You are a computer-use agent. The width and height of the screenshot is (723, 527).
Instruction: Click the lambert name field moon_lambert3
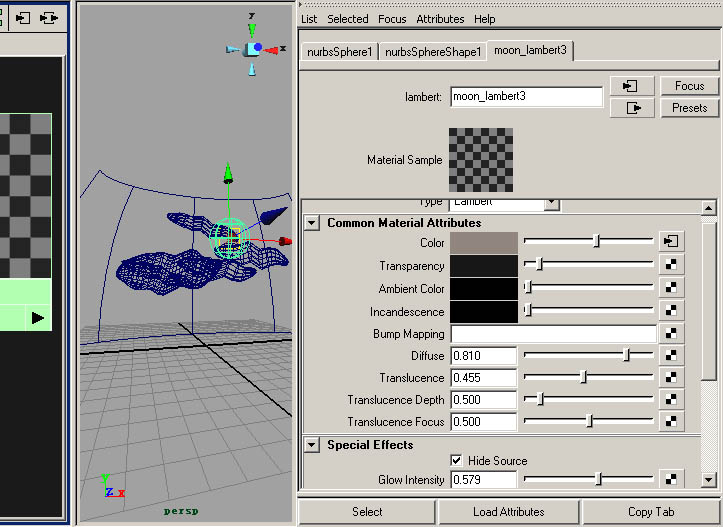(x=526, y=97)
